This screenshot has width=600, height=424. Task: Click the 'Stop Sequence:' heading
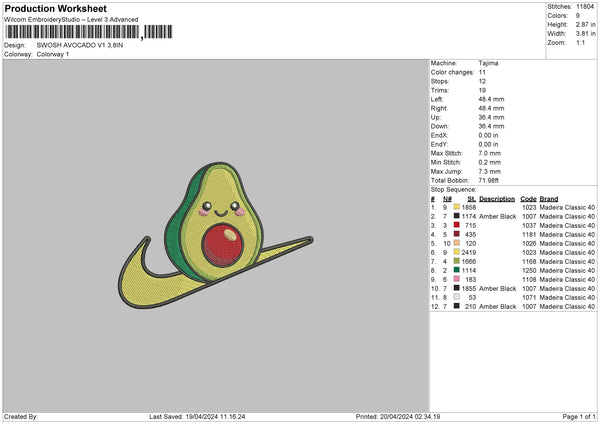pos(453,190)
